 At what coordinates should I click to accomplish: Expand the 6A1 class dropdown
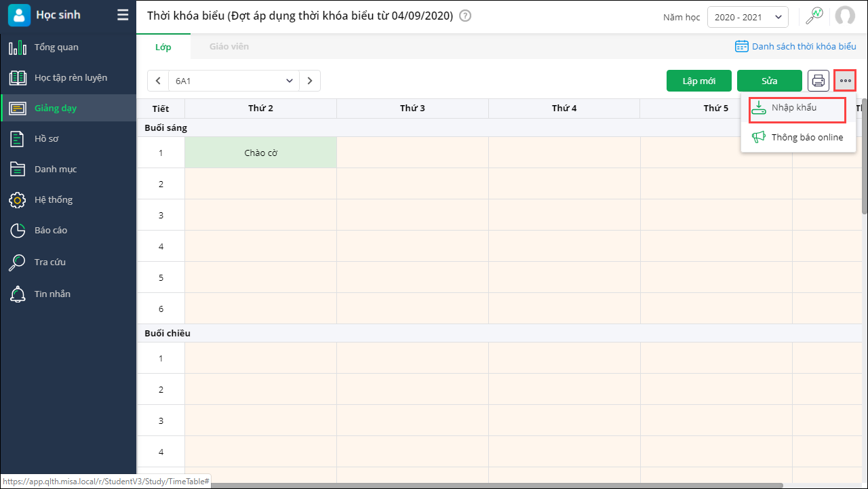pyautogui.click(x=234, y=81)
